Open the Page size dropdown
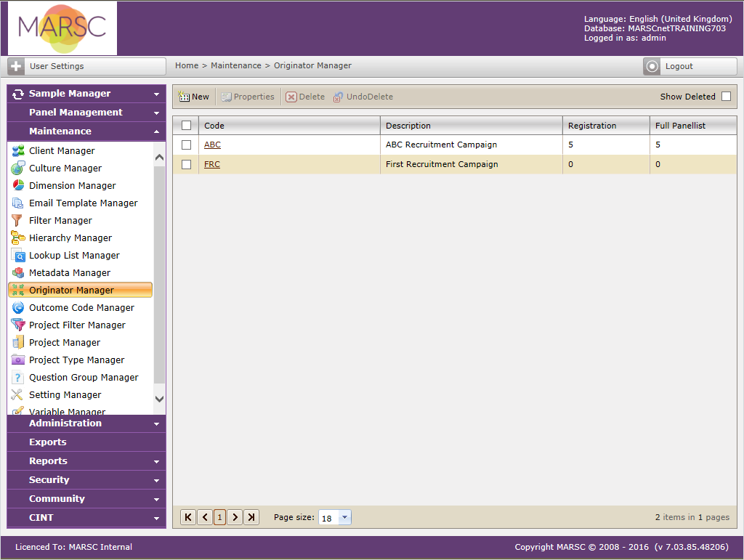744x560 pixels. click(x=345, y=517)
